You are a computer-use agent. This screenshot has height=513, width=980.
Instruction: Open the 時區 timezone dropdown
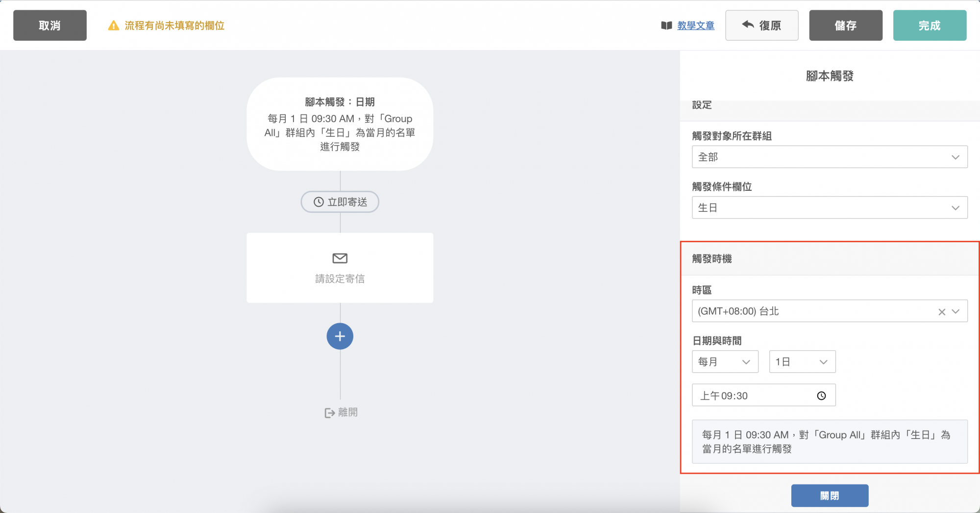pyautogui.click(x=830, y=311)
